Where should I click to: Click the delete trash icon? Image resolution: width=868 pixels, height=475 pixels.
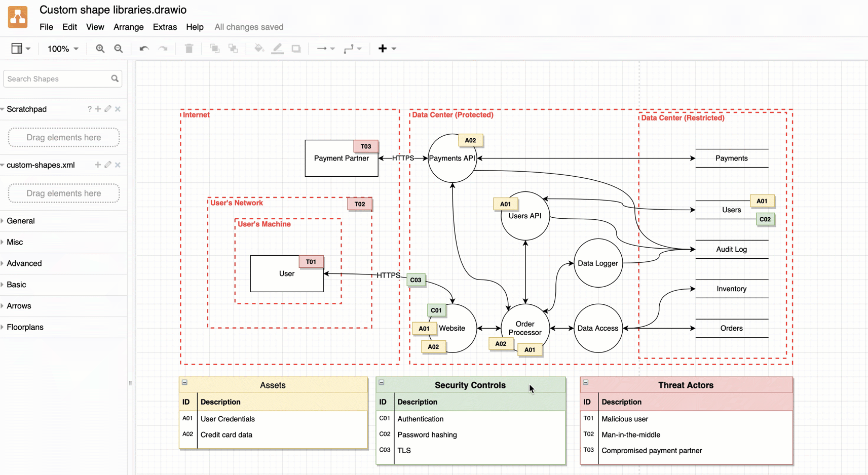(x=189, y=49)
